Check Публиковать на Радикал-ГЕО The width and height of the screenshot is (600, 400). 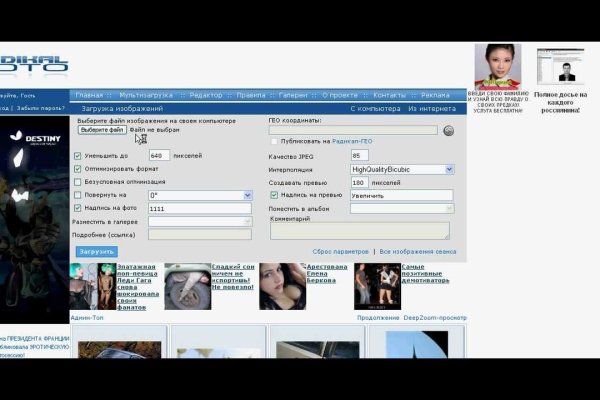point(274,142)
